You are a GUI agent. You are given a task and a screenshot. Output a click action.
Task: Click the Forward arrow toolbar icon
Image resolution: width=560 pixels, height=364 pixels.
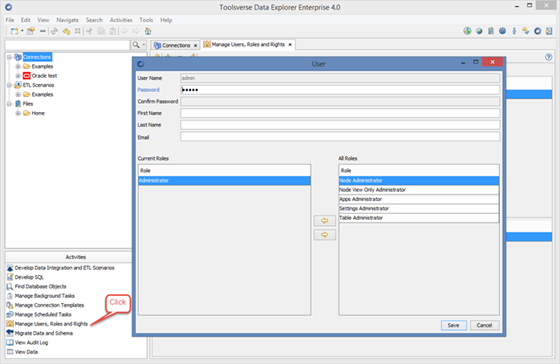[x=136, y=31]
